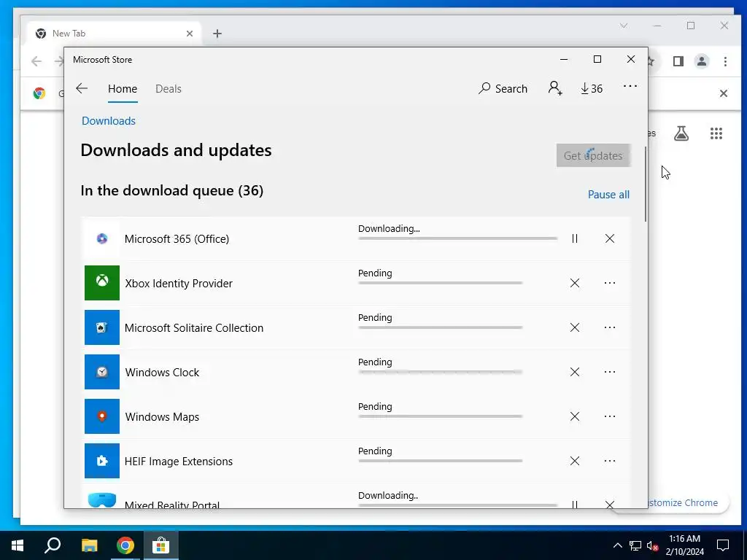Open network status tray icon
The height and width of the screenshot is (560, 747).
point(635,545)
